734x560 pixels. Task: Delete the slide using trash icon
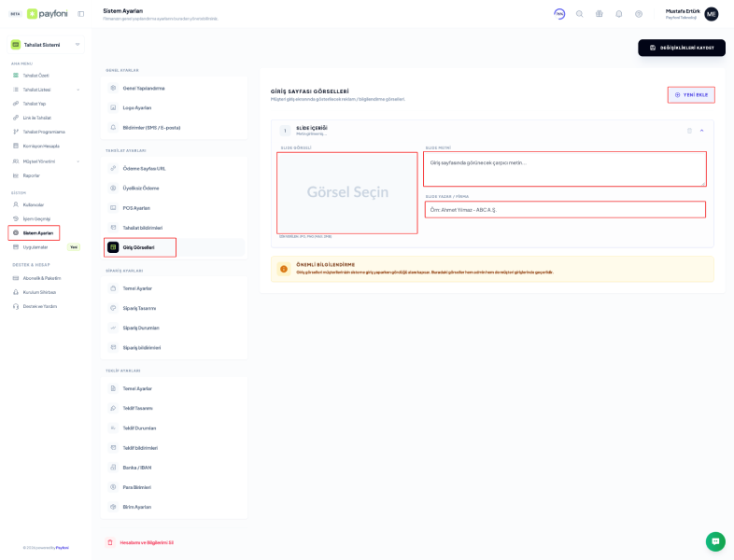[x=689, y=131]
